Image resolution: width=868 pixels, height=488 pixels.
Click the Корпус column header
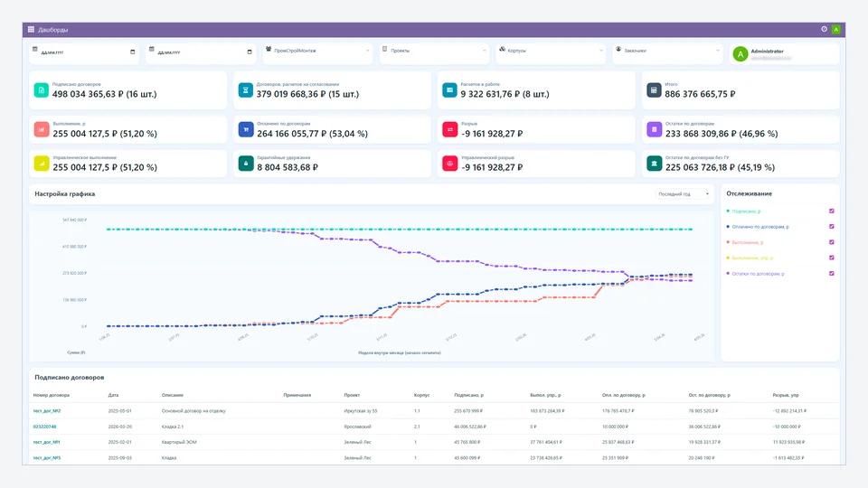pyautogui.click(x=422, y=395)
